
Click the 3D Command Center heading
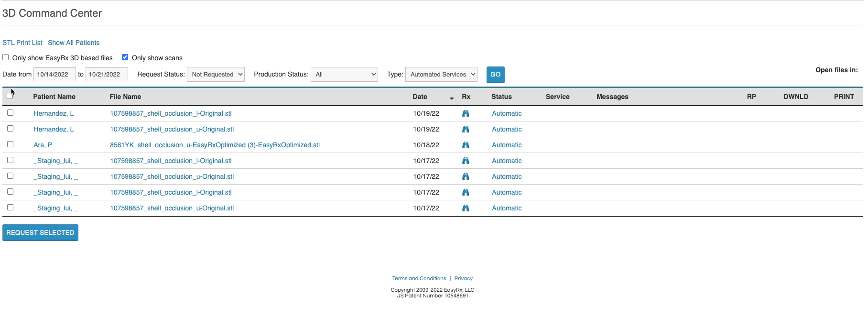coord(52,13)
